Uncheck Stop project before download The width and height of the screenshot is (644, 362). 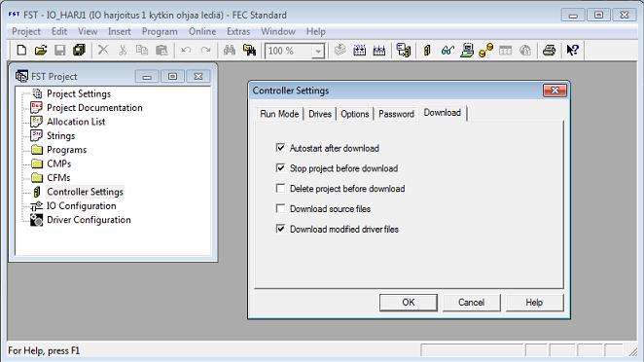(280, 167)
